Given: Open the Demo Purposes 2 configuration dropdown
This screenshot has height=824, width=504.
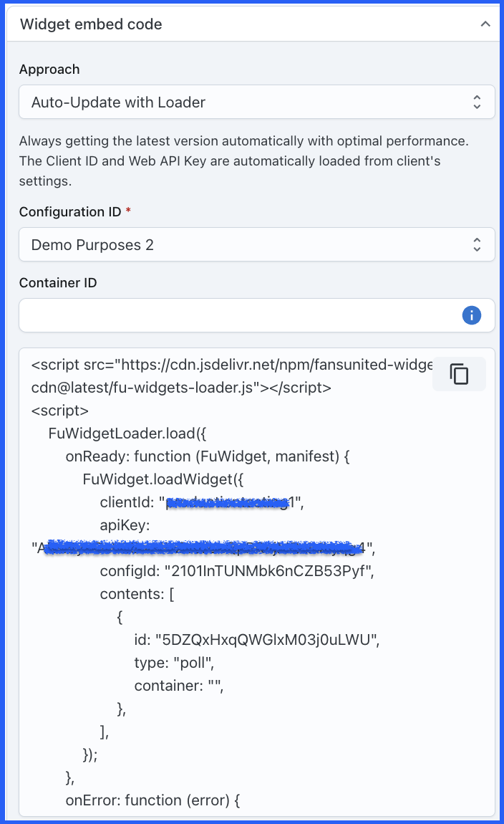Looking at the screenshot, I should pos(243,245).
